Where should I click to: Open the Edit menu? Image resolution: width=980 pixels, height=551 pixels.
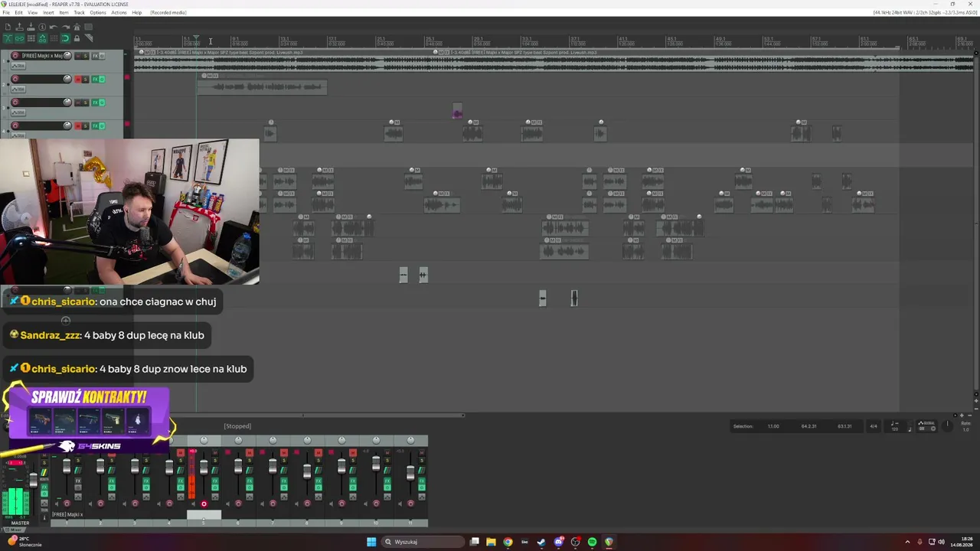[18, 13]
